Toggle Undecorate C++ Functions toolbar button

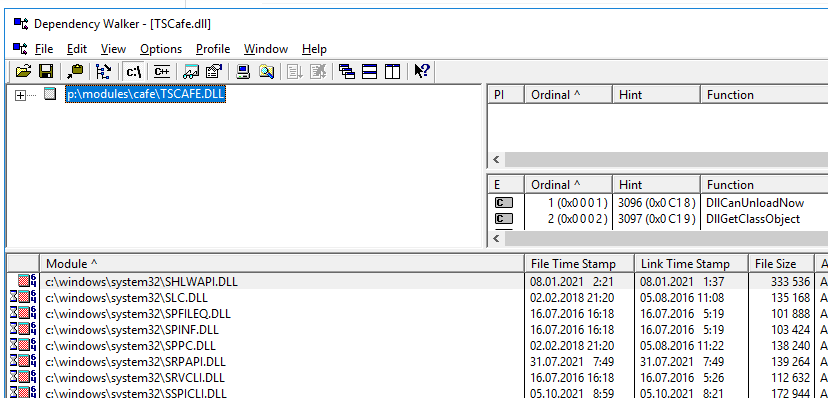click(x=162, y=71)
